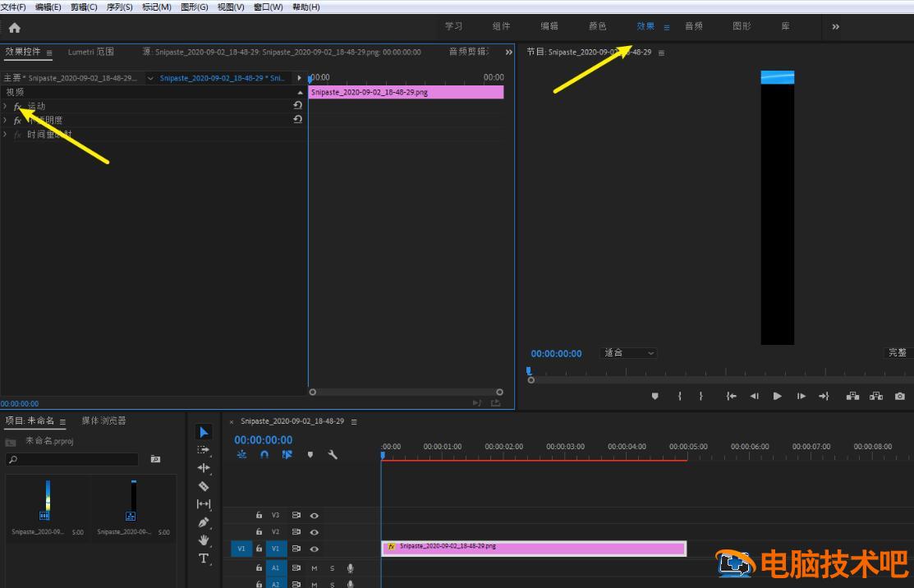Click Add Marker in the program monitor

[655, 397]
